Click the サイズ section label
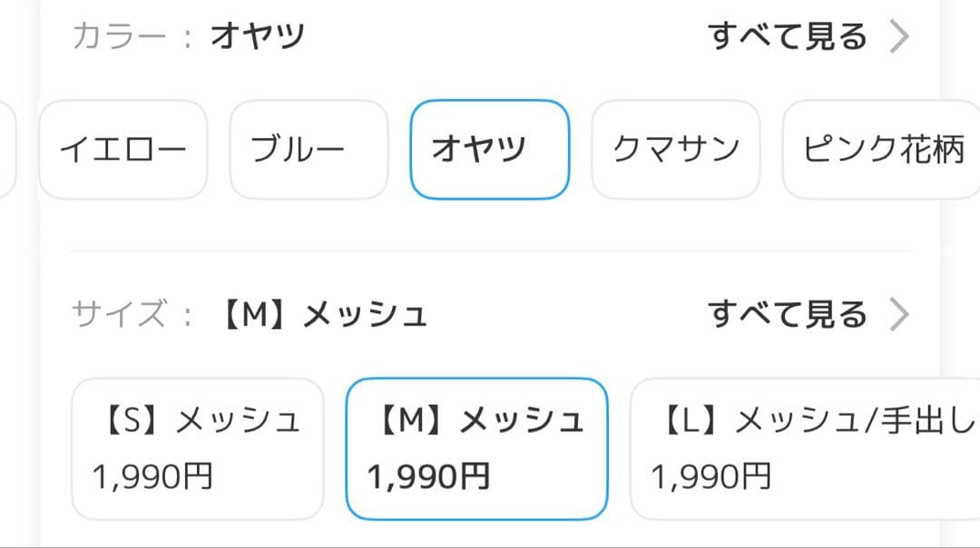 120,315
